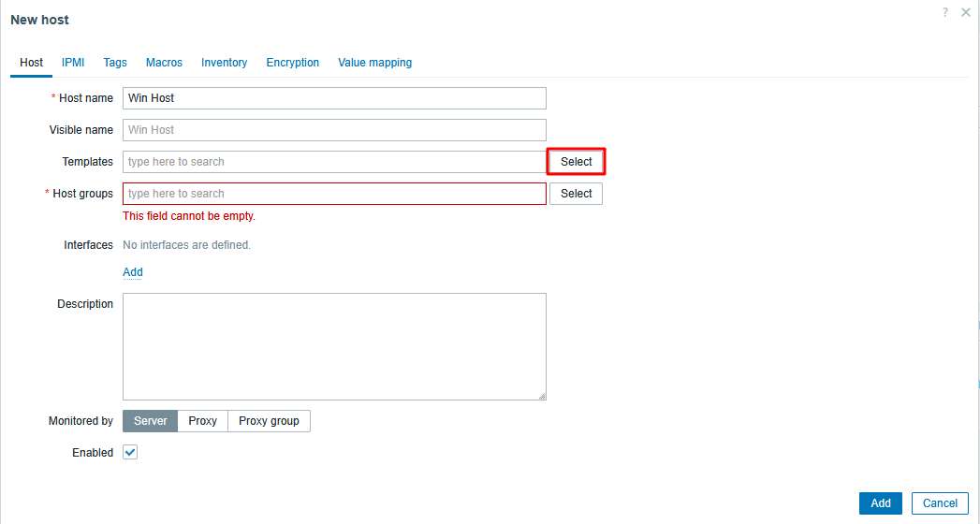Click the Templates search field
This screenshot has height=524, width=980.
[334, 162]
